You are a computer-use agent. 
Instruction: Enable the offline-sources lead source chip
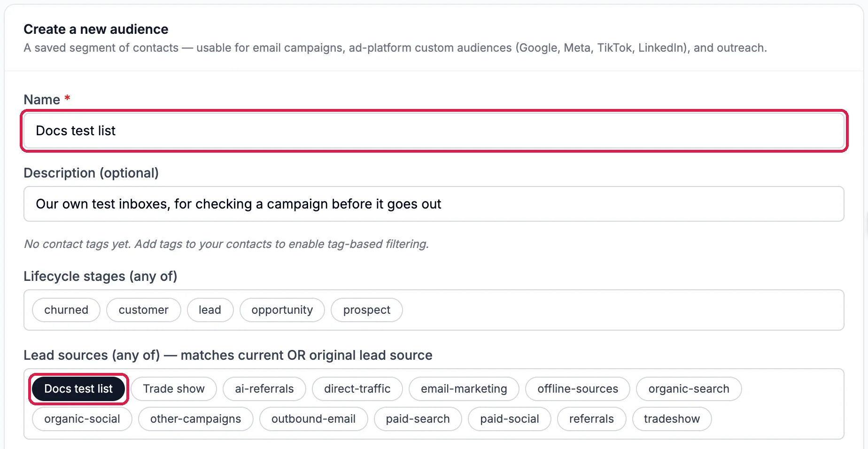(x=578, y=389)
